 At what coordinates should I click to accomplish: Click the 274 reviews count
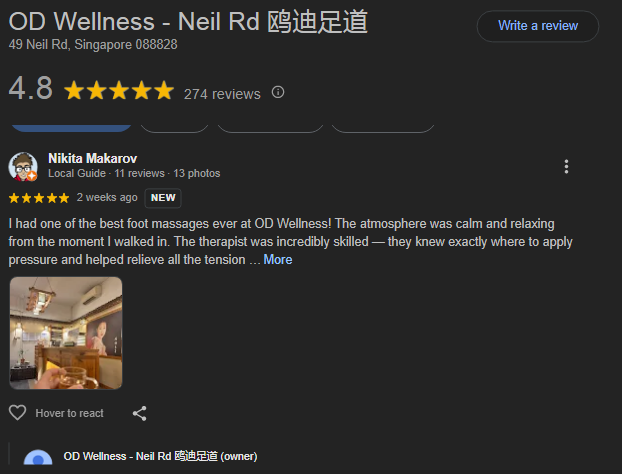coord(222,94)
